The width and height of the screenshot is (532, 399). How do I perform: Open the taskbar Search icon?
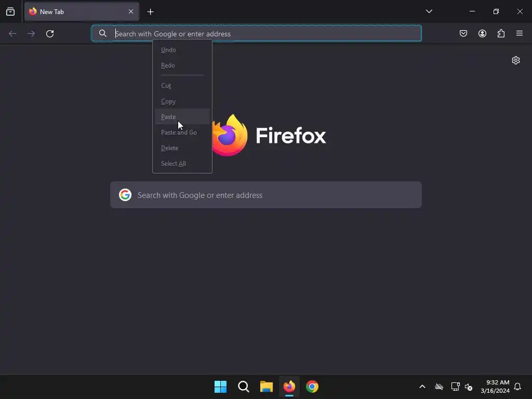[x=244, y=387]
